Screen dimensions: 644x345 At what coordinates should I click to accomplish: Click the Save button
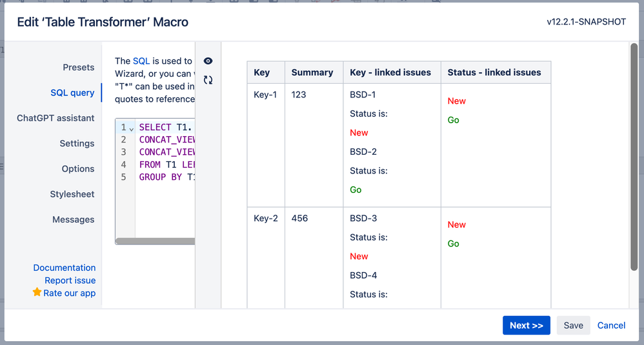[x=574, y=325]
